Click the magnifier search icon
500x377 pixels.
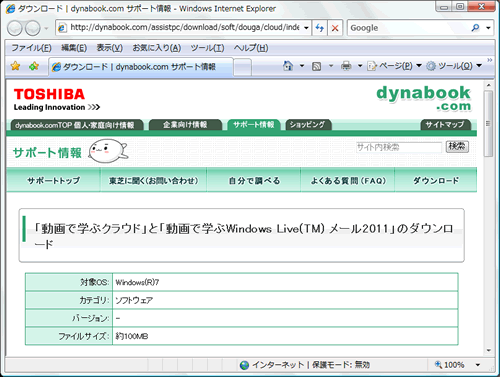[x=475, y=28]
